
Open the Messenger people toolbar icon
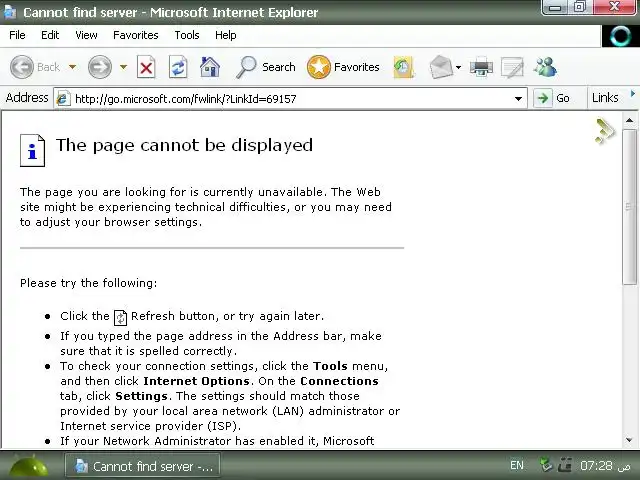[x=545, y=67]
